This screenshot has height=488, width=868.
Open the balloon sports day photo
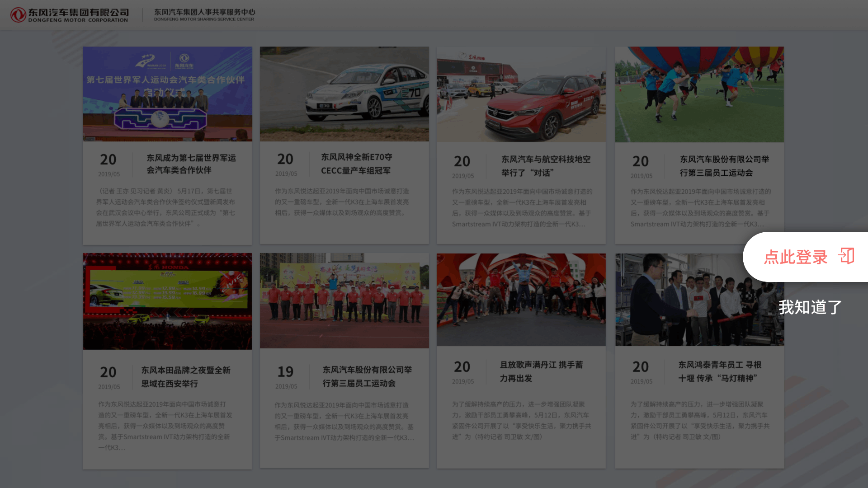tap(699, 94)
